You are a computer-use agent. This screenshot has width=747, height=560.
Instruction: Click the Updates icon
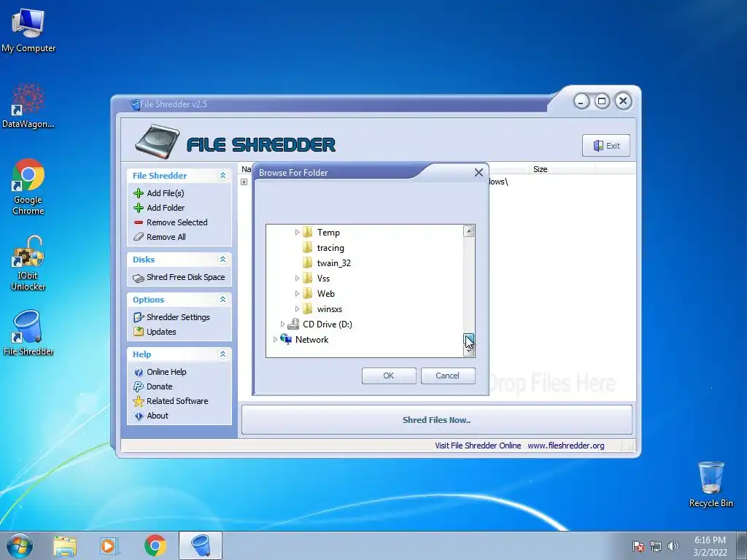coord(139,332)
